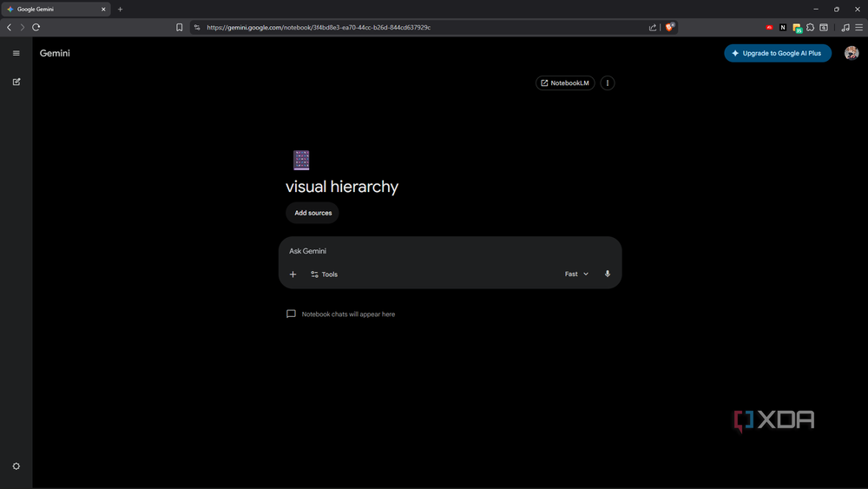This screenshot has width=868, height=489.
Task: Bookmark this page with bookmark icon
Action: (180, 27)
